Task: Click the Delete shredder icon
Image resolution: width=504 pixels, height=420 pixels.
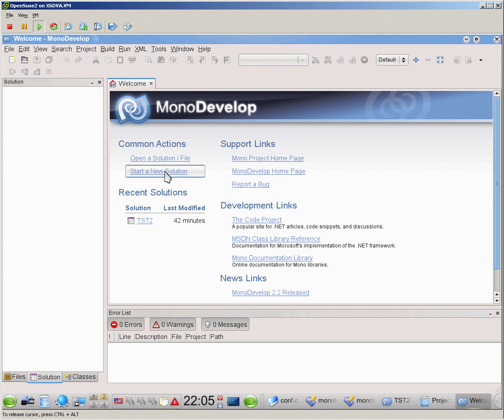Action: (132, 60)
